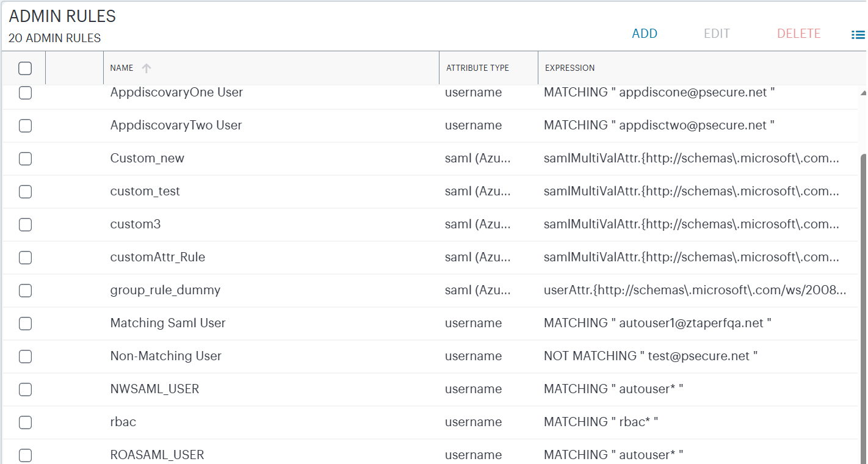The width and height of the screenshot is (868, 464).
Task: Check the Non-Matching User row checkbox
Action: tap(25, 357)
